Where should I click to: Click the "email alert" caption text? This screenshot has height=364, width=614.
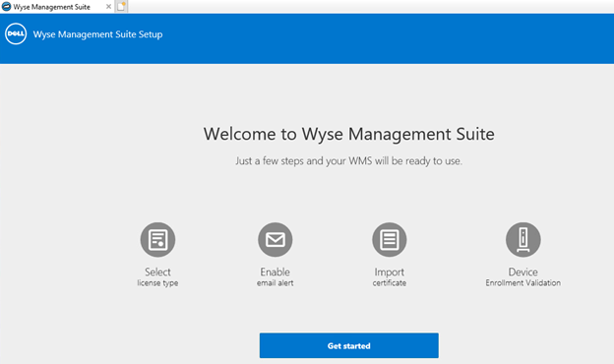pos(276,283)
